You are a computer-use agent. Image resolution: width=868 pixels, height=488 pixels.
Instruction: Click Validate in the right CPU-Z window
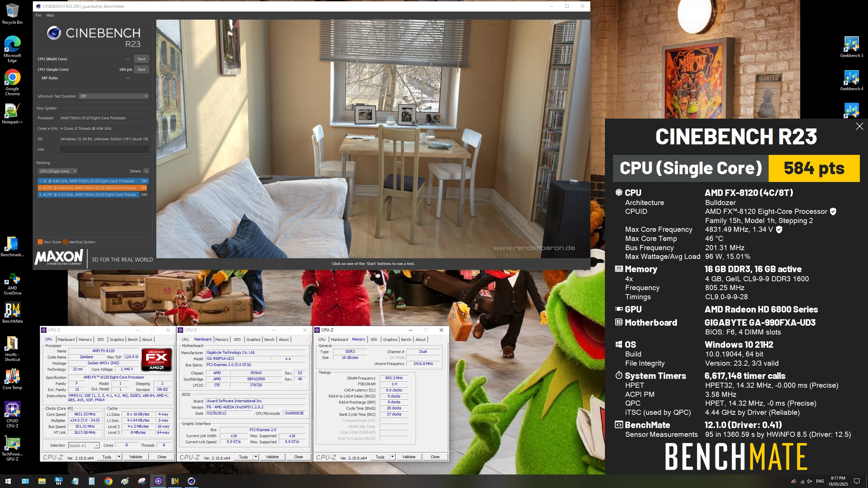409,457
